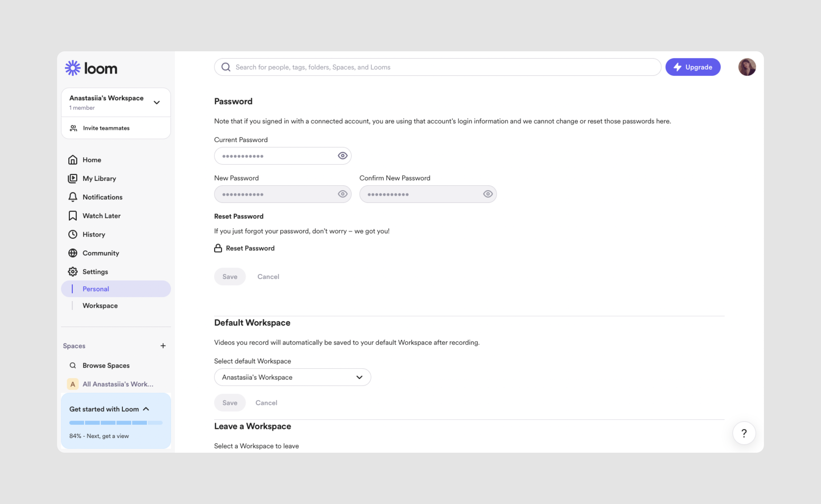Click the Notifications bell icon
The height and width of the screenshot is (504, 821).
(73, 197)
